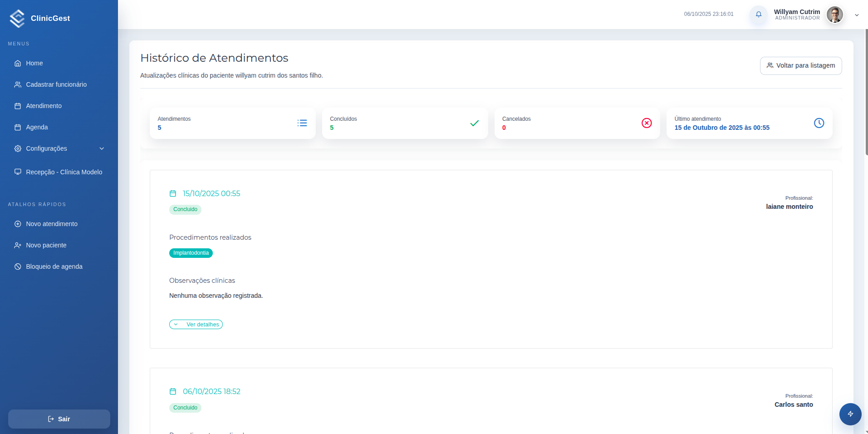Click the green checkmark in Concluídos card
Viewport: 868px width, 434px height.
click(474, 123)
